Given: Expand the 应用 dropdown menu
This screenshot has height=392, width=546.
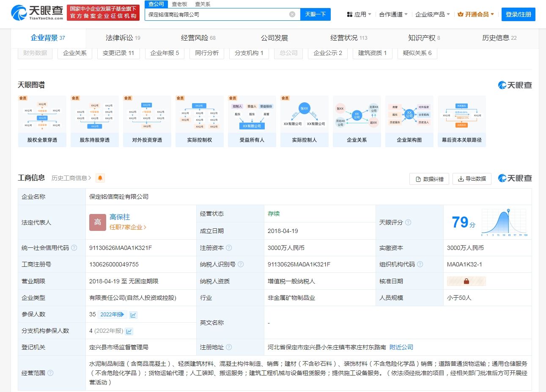Looking at the screenshot, I should pos(359,14).
